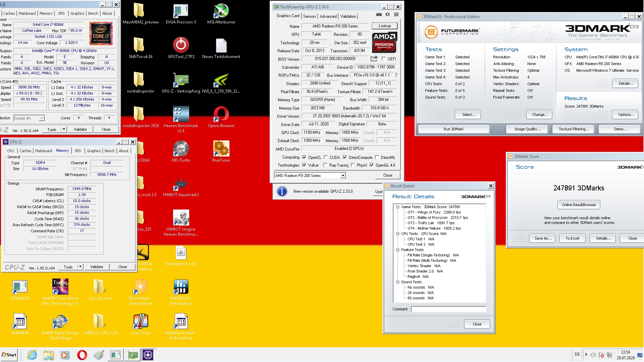Toggle the PhysX checkbox
The height and width of the screenshot is (362, 644).
pos(353,165)
